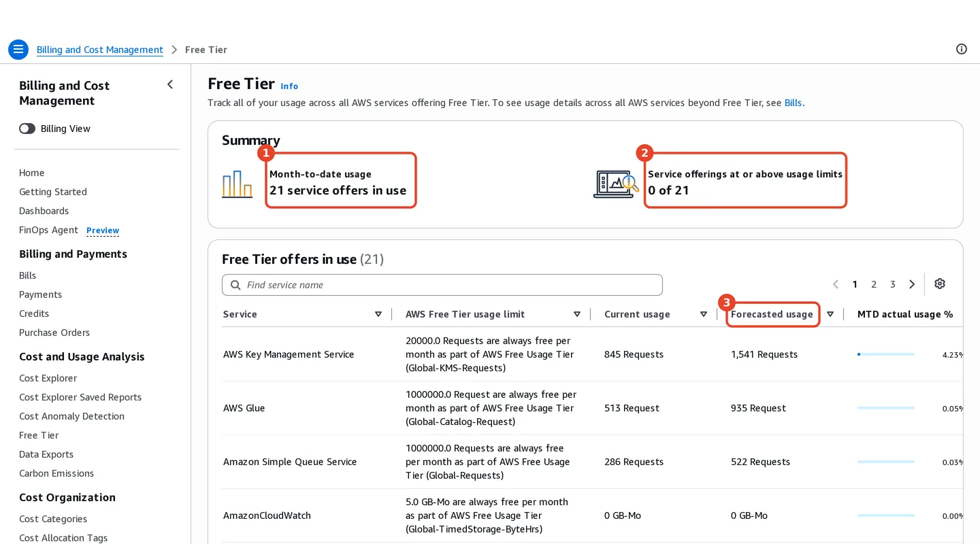Screen dimensions: 980x544
Task: Click the AWS Key Management Service row name
Action: coord(289,354)
